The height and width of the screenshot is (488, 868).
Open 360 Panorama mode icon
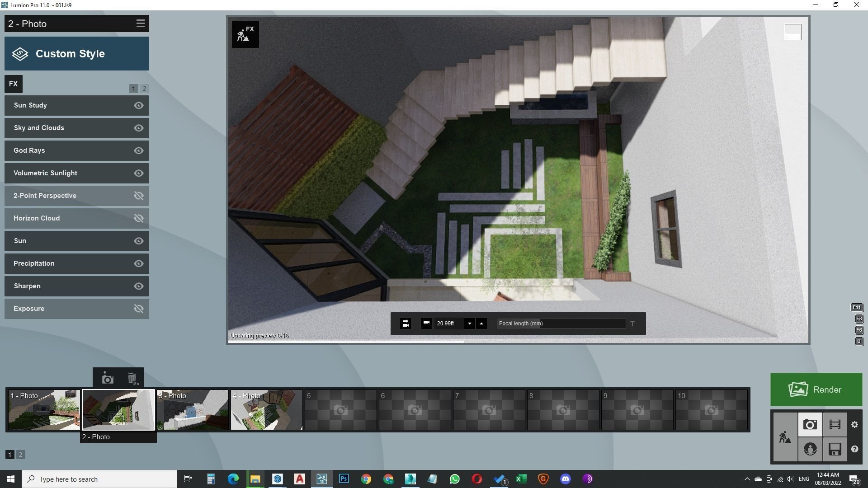click(x=810, y=449)
